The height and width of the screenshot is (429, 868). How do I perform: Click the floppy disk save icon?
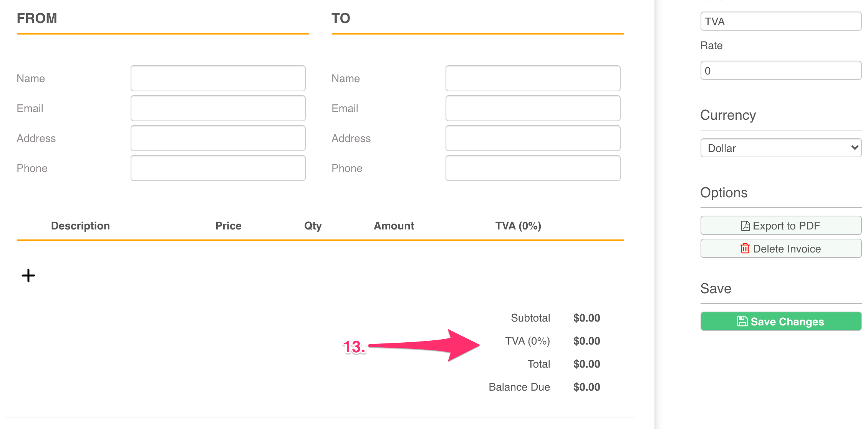(742, 322)
